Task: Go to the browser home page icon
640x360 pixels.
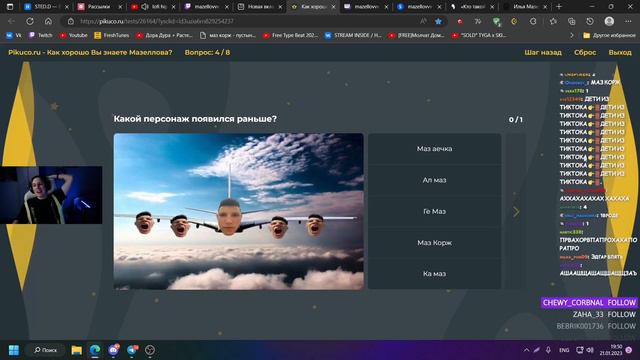Action: pos(48,21)
